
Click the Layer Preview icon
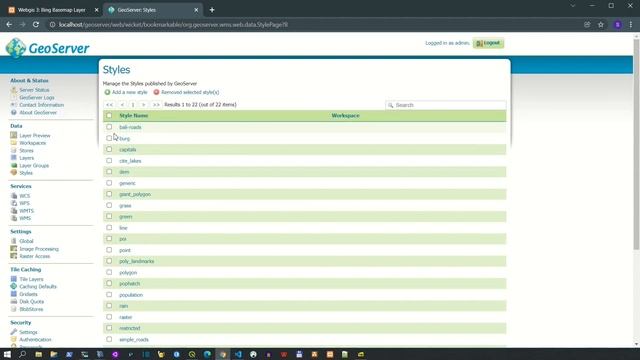[14, 135]
